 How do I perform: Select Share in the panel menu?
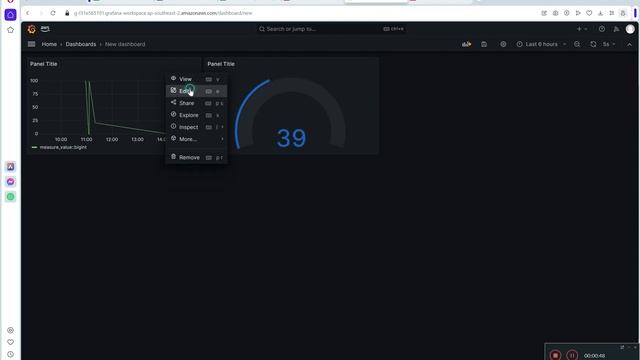pyautogui.click(x=197, y=103)
